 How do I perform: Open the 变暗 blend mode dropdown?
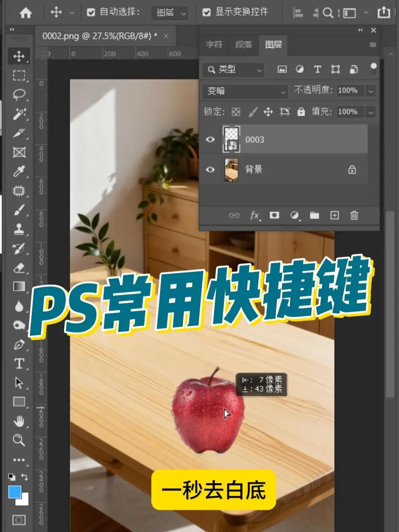tap(245, 91)
